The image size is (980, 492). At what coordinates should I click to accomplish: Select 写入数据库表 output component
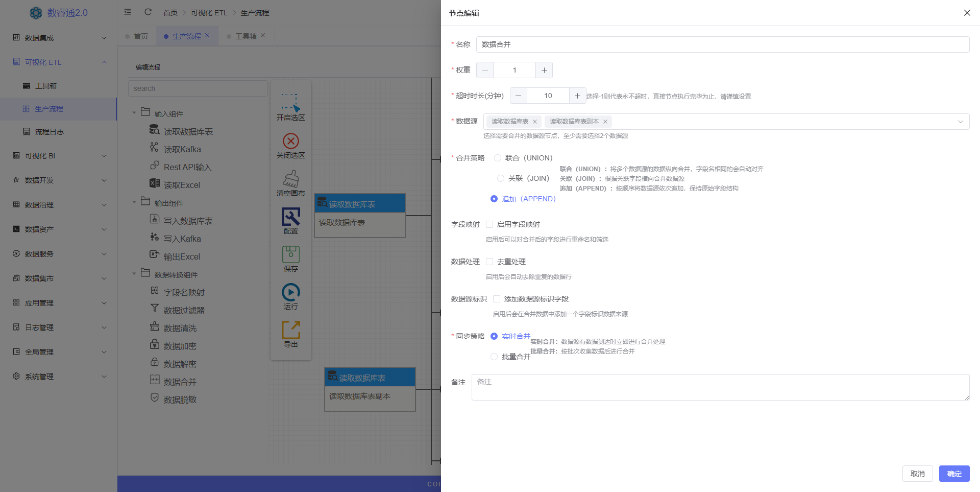(x=188, y=221)
